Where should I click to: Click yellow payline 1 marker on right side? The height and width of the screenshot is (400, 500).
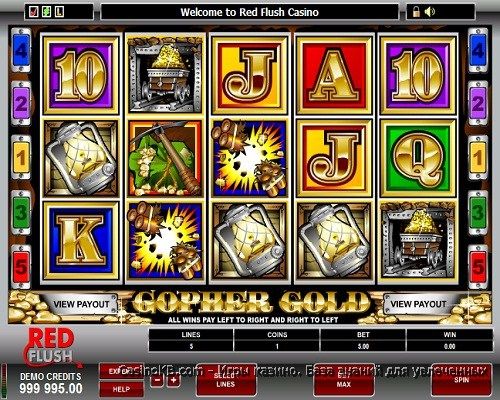478,158
